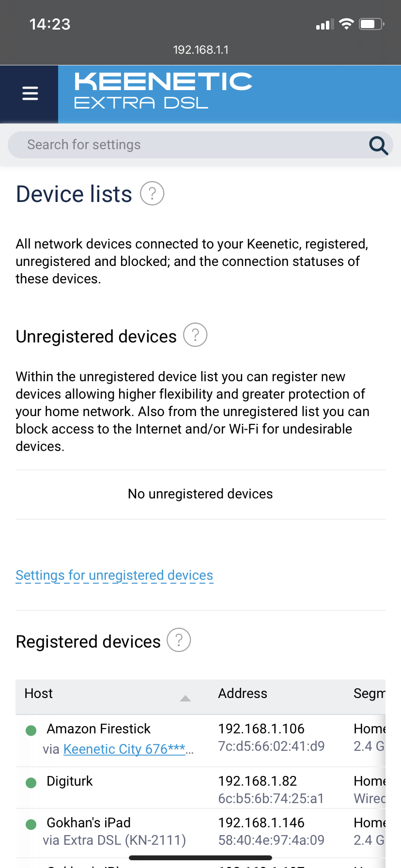The width and height of the screenshot is (401, 868).
Task: Open the hamburger navigation menu
Action: point(30,93)
